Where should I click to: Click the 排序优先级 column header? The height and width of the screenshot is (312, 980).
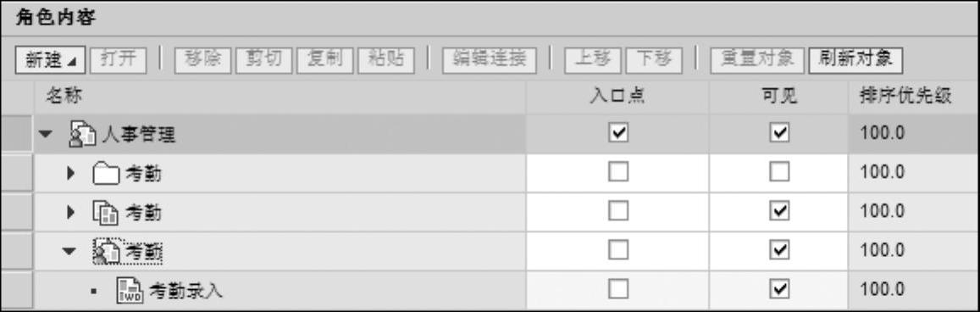906,96
